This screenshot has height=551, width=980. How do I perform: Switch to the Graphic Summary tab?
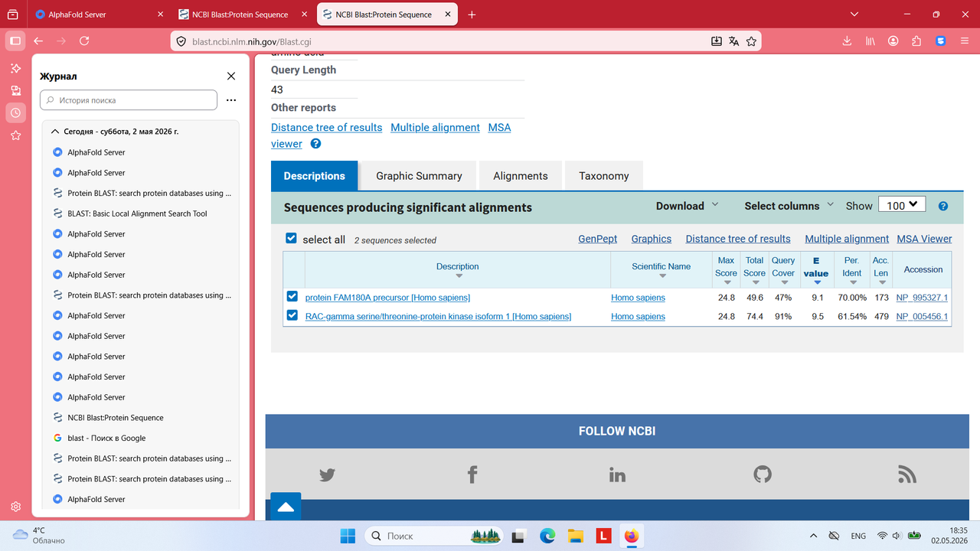(419, 176)
